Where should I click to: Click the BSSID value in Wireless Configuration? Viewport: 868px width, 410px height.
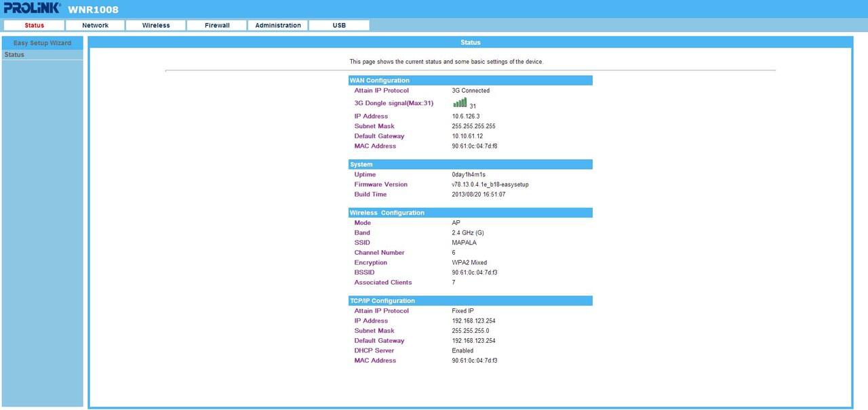click(x=474, y=272)
